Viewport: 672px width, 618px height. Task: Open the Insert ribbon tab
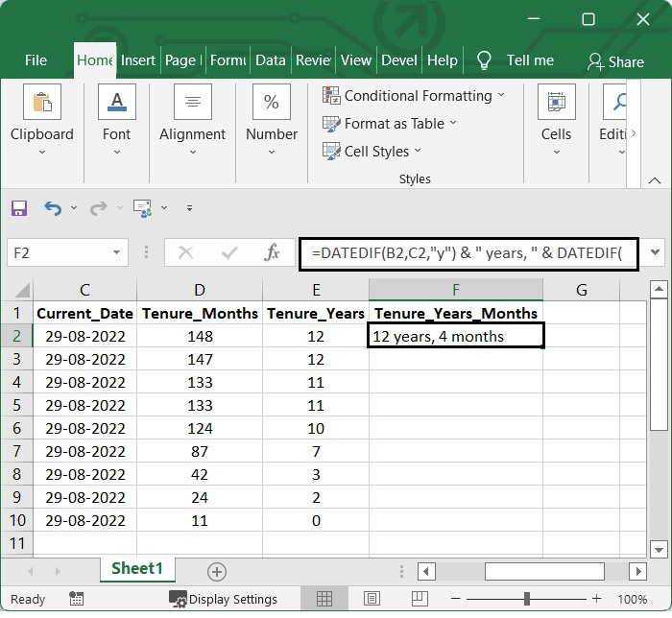(x=138, y=59)
